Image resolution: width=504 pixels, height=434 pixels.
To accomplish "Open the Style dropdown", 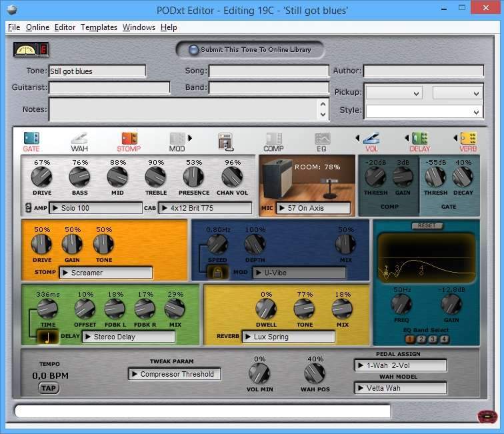I will (x=423, y=111).
